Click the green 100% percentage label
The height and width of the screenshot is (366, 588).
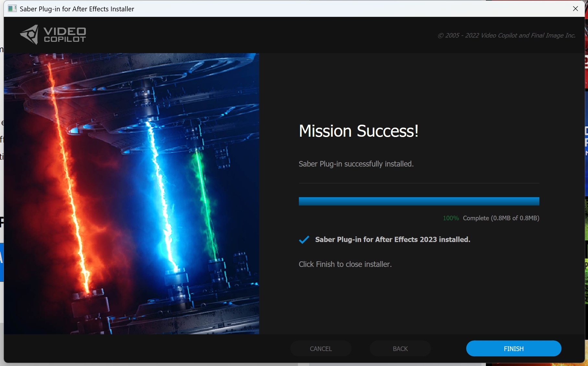click(451, 218)
